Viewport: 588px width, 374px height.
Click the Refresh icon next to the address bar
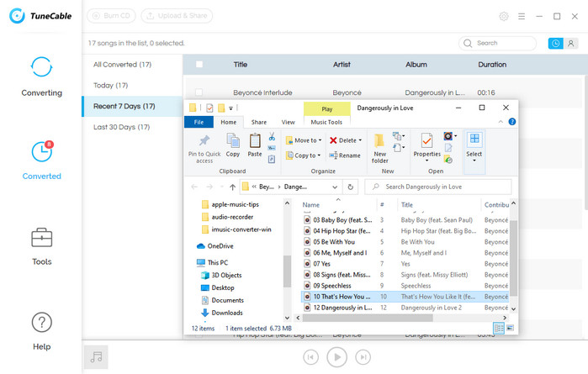(350, 187)
